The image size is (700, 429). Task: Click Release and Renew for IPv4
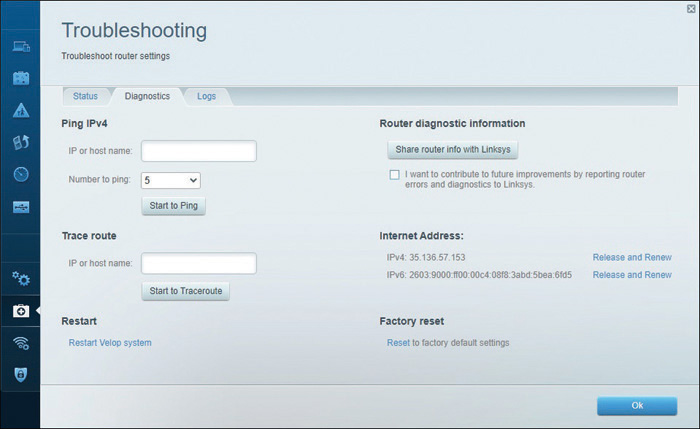click(x=632, y=258)
